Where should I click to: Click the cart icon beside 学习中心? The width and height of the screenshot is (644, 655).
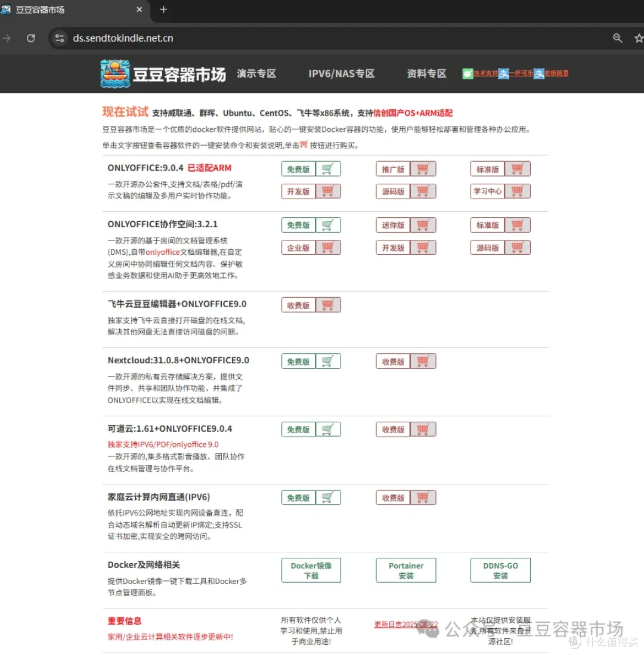518,191
